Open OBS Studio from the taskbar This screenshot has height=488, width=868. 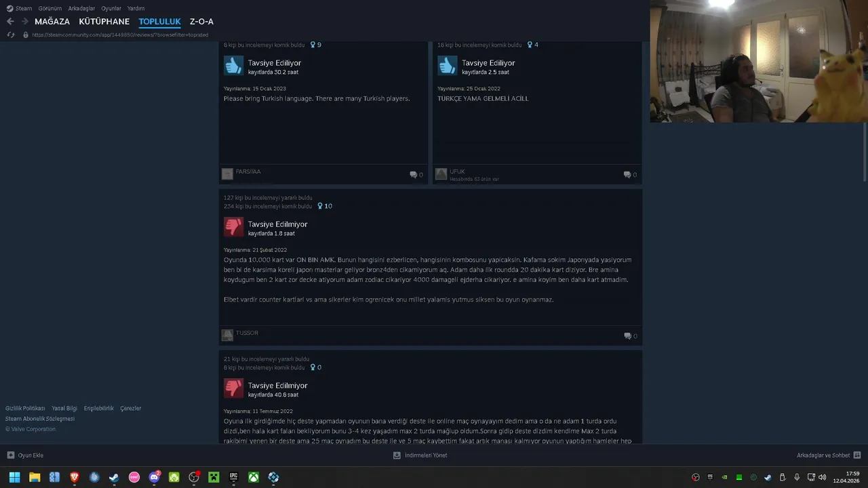point(194,477)
